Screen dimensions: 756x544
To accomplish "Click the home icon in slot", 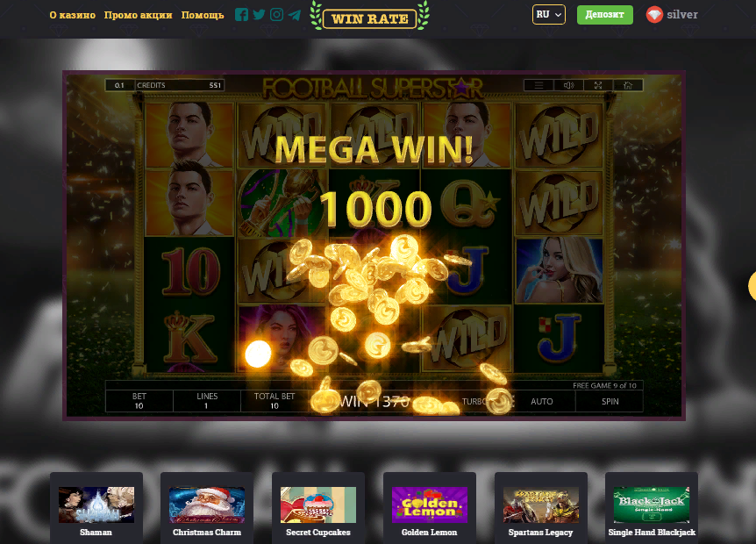I will pyautogui.click(x=628, y=85).
